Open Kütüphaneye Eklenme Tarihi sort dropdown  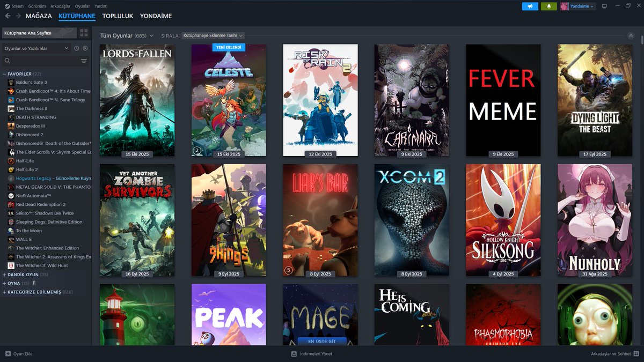click(213, 35)
